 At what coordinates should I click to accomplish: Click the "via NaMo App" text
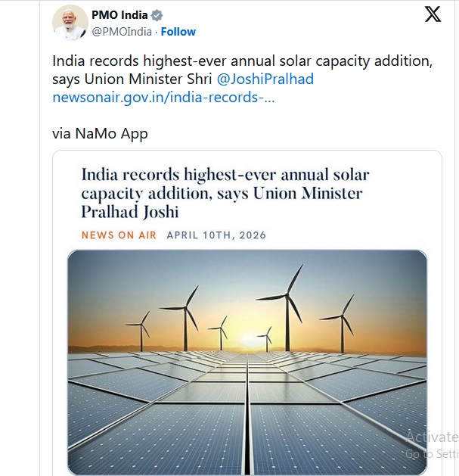click(x=100, y=134)
